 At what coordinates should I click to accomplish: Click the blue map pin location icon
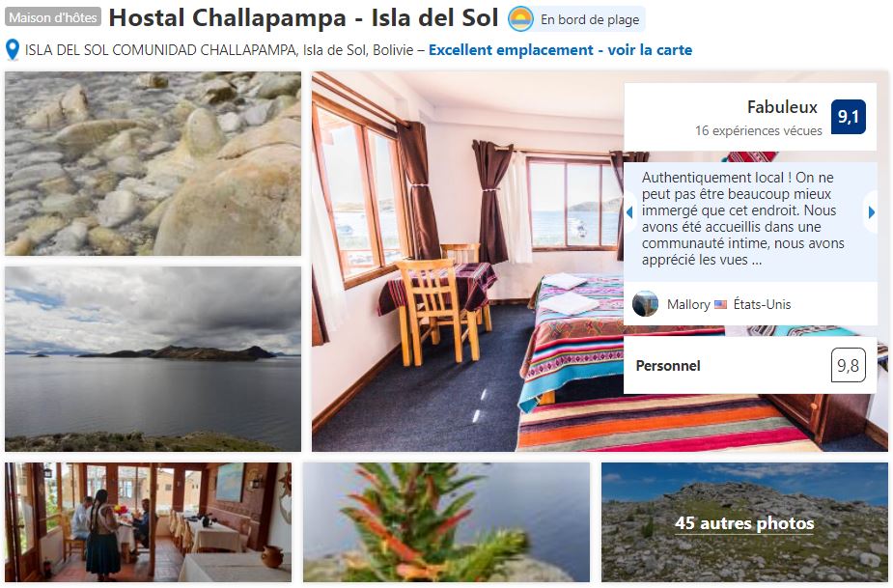(x=13, y=50)
